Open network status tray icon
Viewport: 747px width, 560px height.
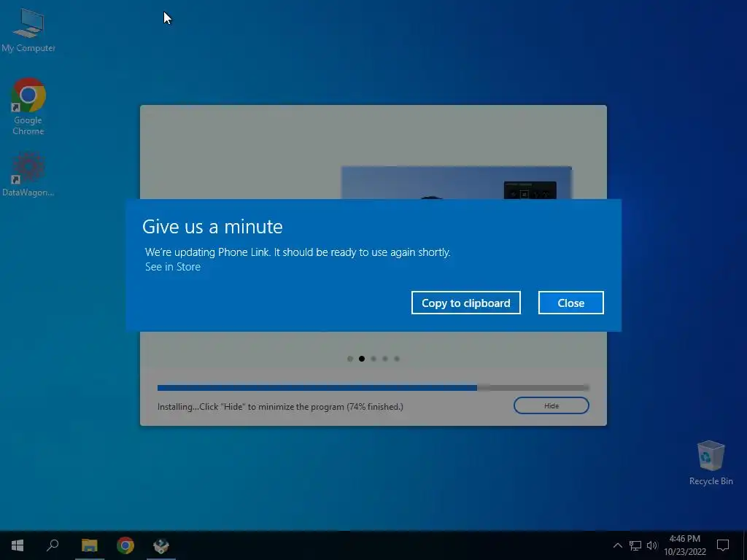pyautogui.click(x=635, y=545)
